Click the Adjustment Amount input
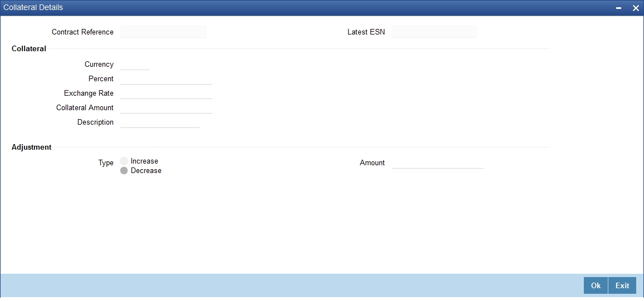Viewport: 644px width, 301px height. (437, 163)
